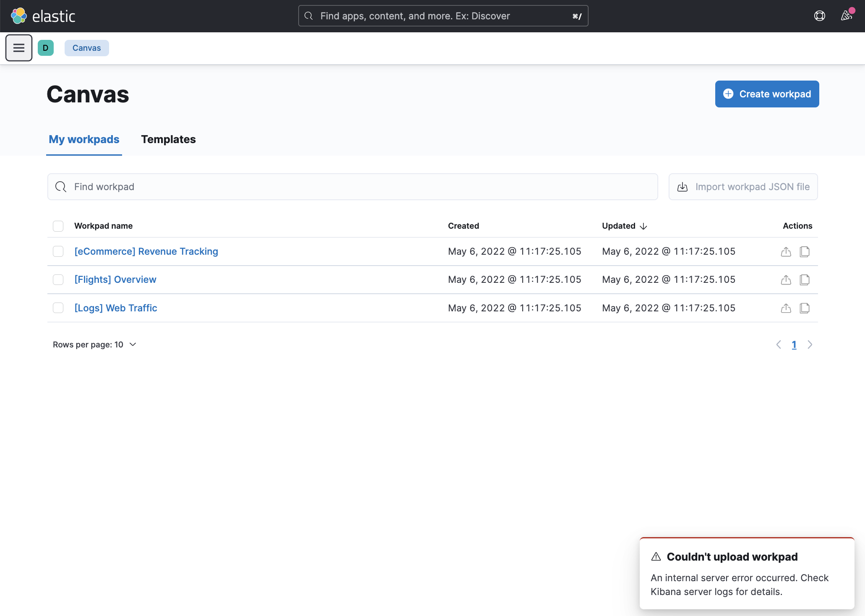Viewport: 865px width, 616px height.
Task: Open the newsfeed celebration icon
Action: pyautogui.click(x=847, y=16)
